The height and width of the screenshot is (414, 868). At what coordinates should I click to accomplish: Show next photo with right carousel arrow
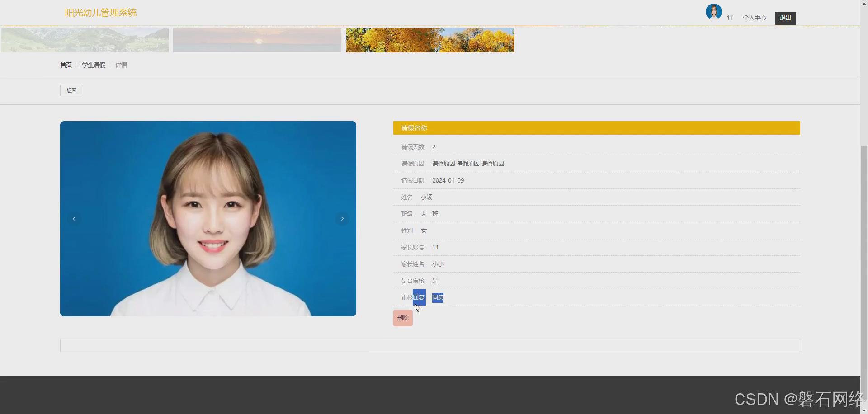click(x=342, y=219)
